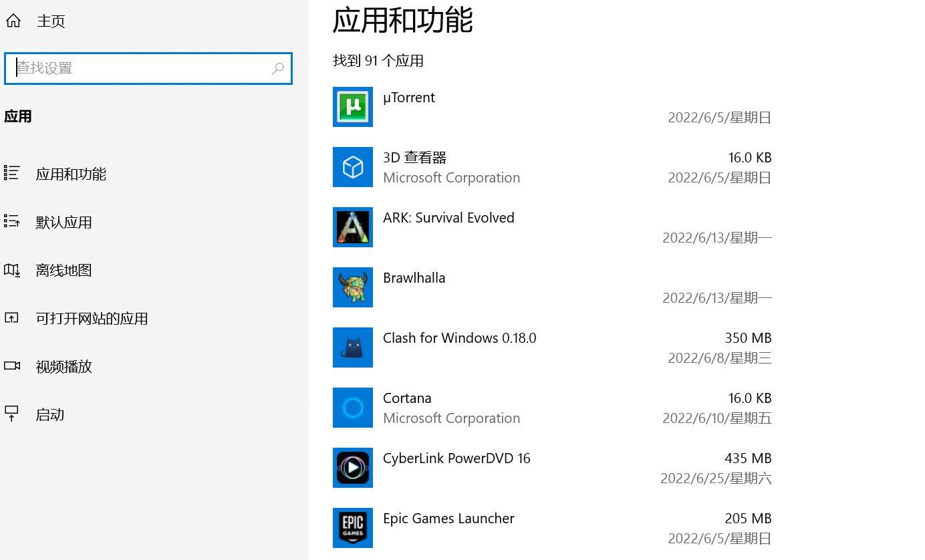Go to 离线地图 section
Screen dimensions: 925x560
point(63,271)
